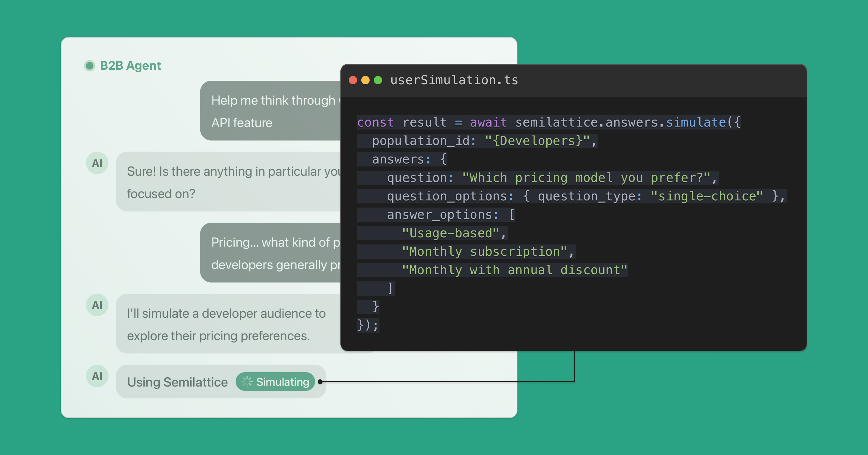
Task: Click the Simulating status badge
Action: pyautogui.click(x=275, y=382)
